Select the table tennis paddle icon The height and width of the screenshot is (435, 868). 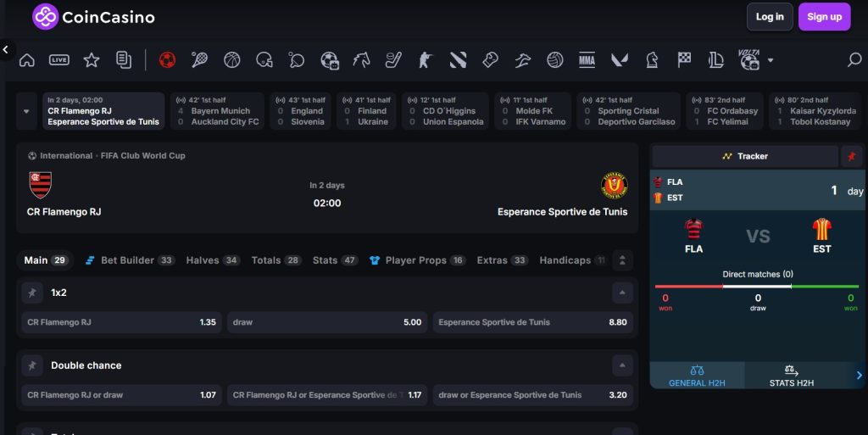coord(296,59)
